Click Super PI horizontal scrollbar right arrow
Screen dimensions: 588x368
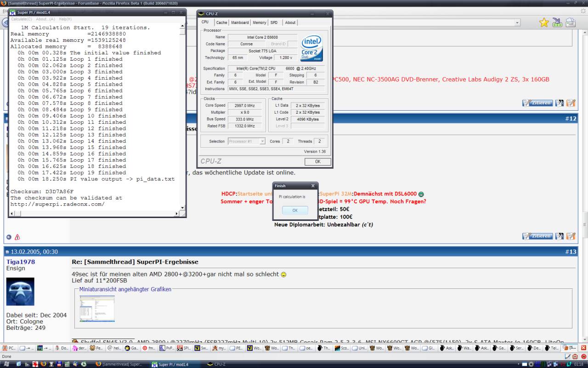(x=176, y=213)
